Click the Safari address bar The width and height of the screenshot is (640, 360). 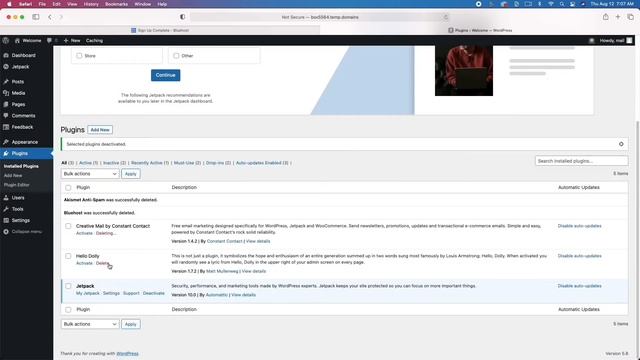click(x=320, y=17)
